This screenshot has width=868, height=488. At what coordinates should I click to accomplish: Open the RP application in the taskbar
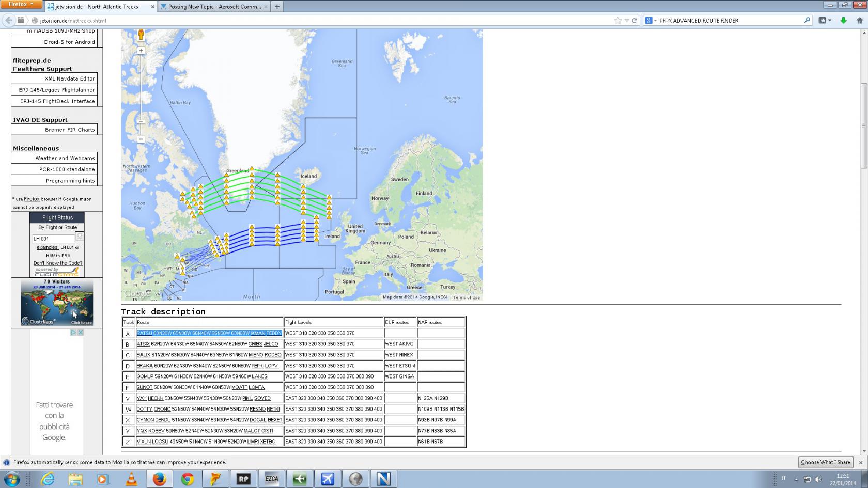click(x=243, y=479)
